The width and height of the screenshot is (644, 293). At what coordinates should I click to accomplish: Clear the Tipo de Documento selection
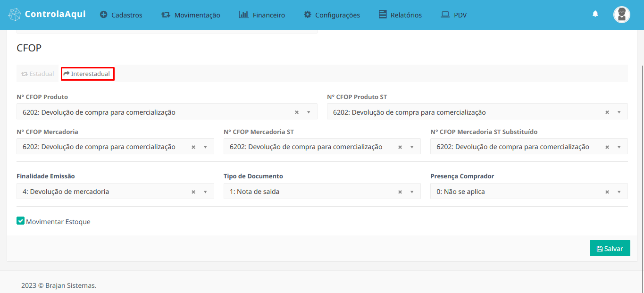400,192
